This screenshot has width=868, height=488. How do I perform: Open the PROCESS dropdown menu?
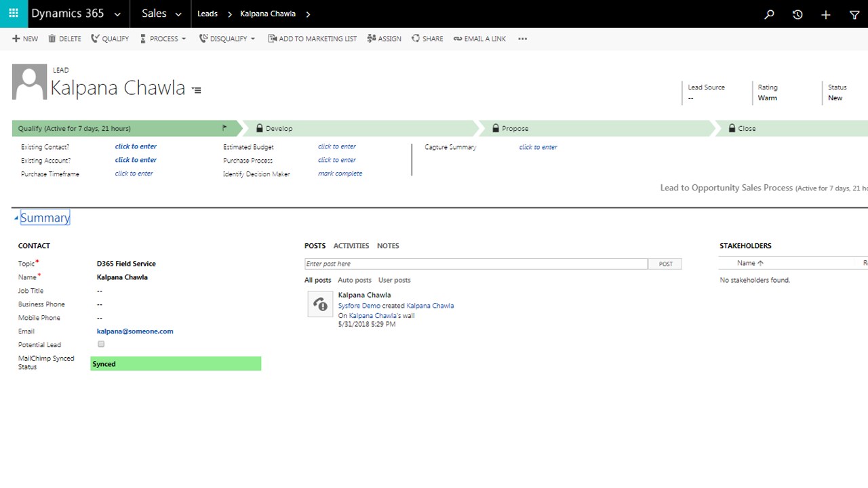(x=163, y=39)
